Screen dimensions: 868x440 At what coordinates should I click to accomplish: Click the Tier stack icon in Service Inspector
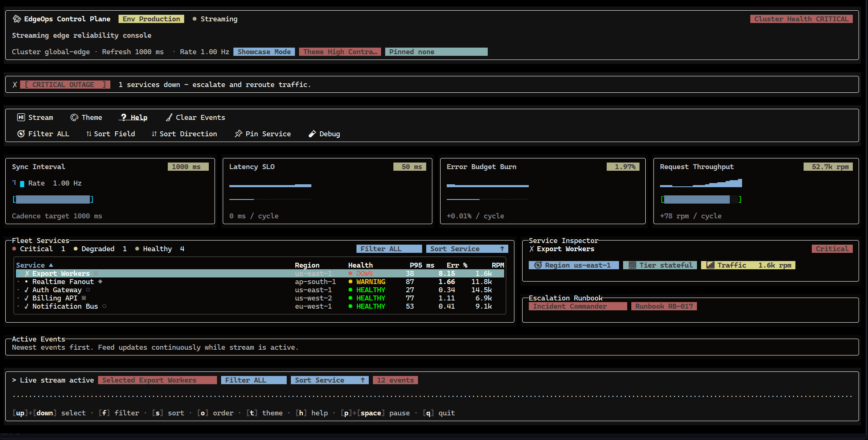(633, 265)
